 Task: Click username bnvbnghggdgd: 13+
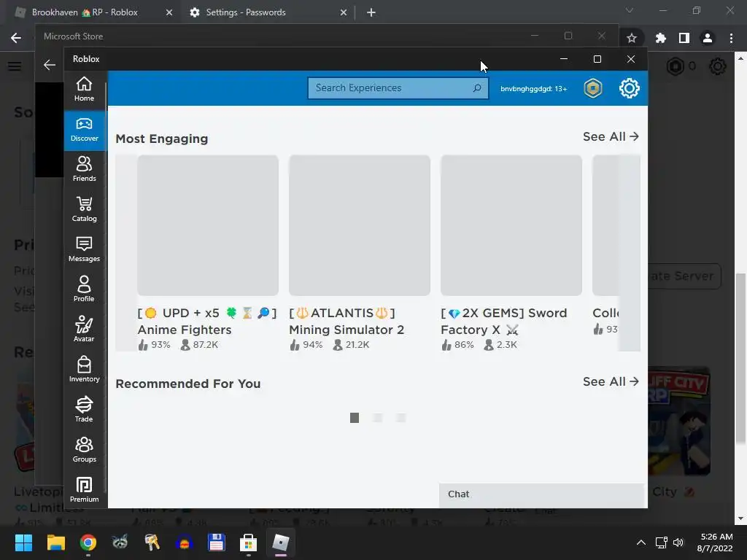533,88
